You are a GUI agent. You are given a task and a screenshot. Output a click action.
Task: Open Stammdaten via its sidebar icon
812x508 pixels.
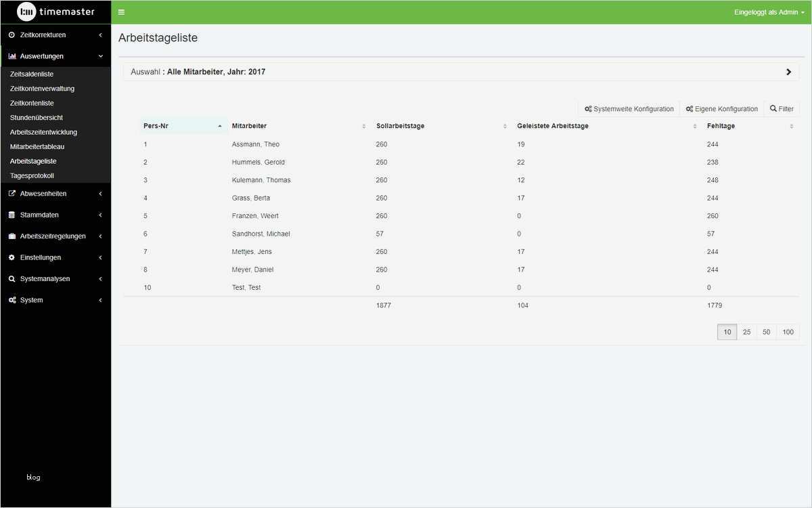click(x=12, y=215)
